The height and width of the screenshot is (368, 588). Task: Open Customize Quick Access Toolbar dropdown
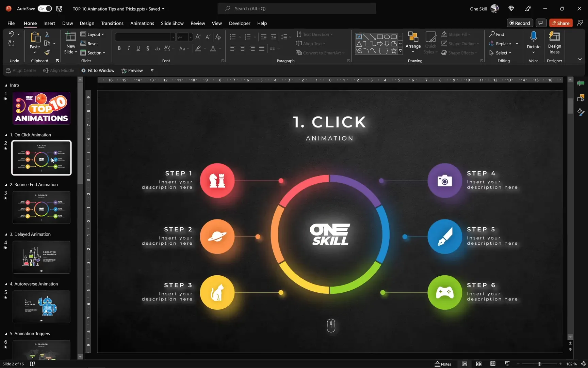point(152,71)
